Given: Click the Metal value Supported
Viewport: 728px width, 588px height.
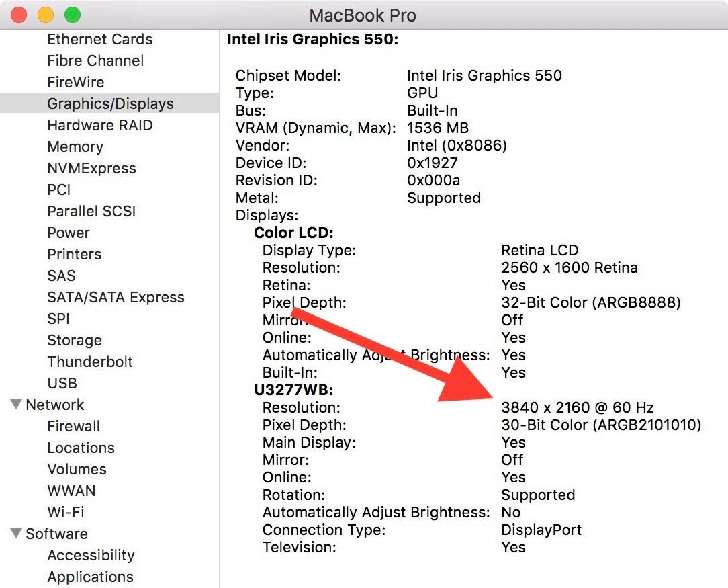Looking at the screenshot, I should [444, 198].
